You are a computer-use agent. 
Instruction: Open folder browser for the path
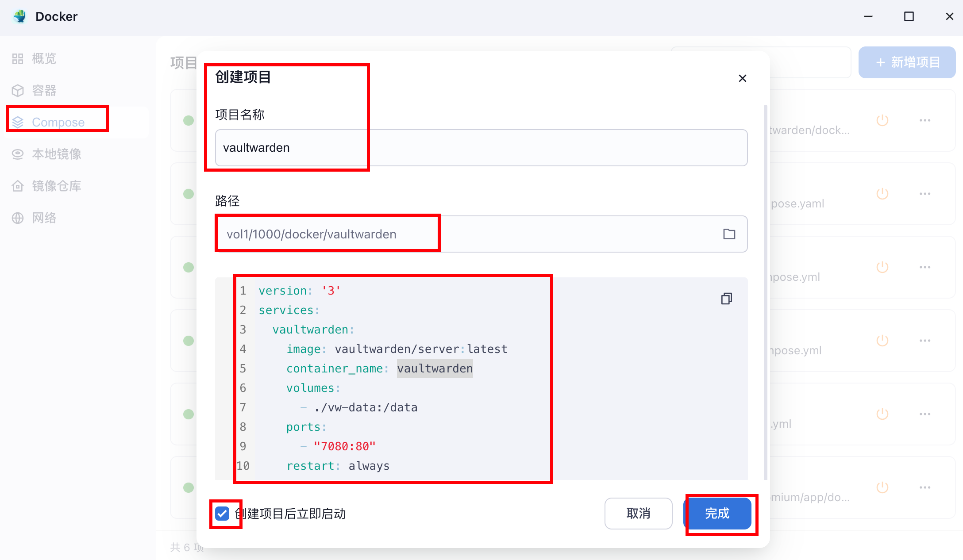click(x=729, y=234)
